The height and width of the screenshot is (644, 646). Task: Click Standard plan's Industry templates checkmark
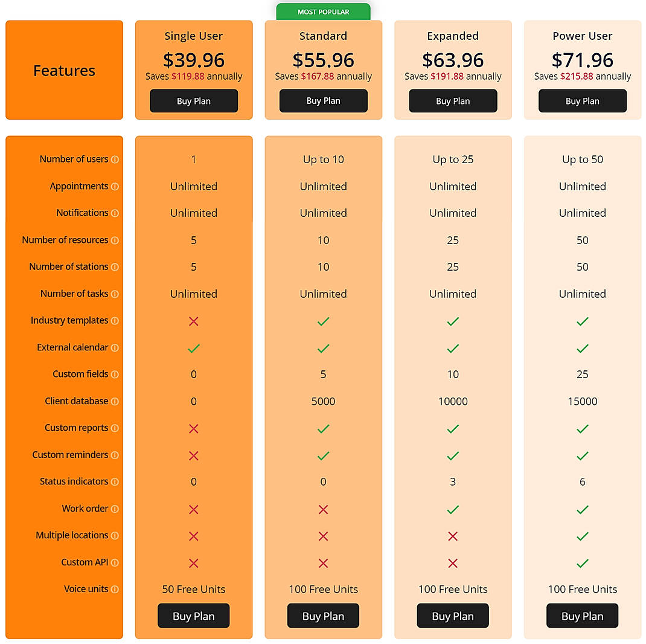[x=323, y=321]
